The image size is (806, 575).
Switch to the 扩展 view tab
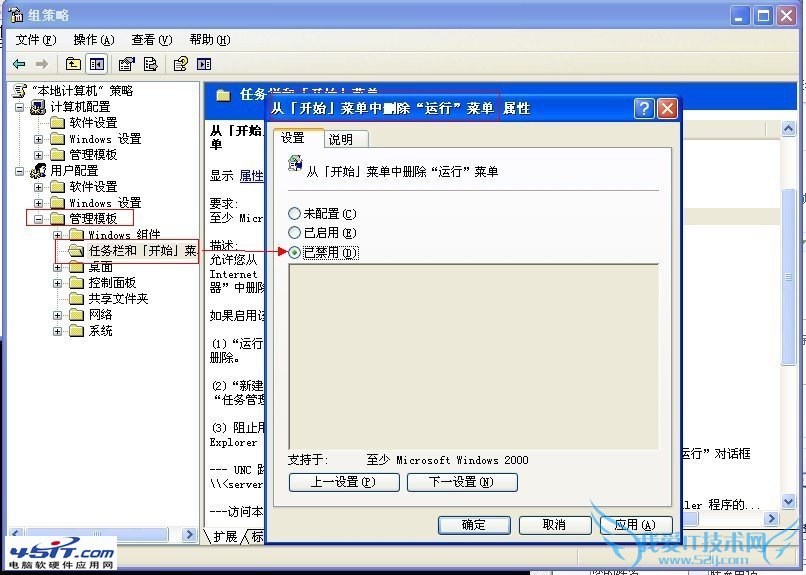pyautogui.click(x=223, y=536)
